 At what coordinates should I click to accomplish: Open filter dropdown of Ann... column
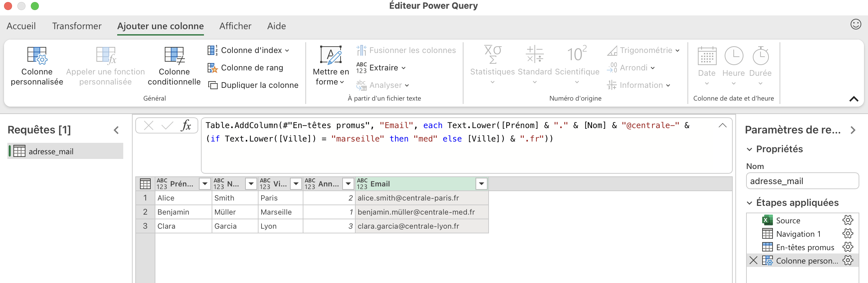(x=348, y=184)
